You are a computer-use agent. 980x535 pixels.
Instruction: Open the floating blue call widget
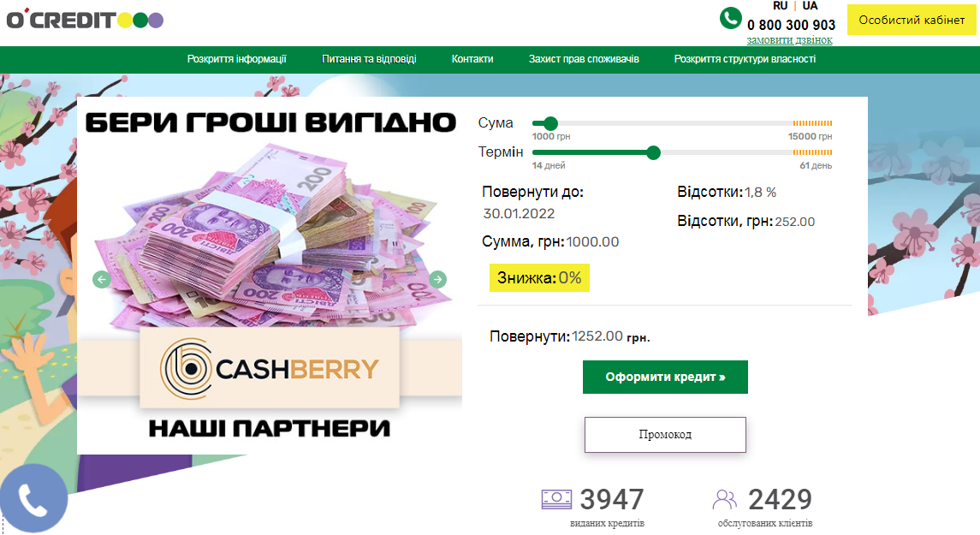pyautogui.click(x=33, y=498)
